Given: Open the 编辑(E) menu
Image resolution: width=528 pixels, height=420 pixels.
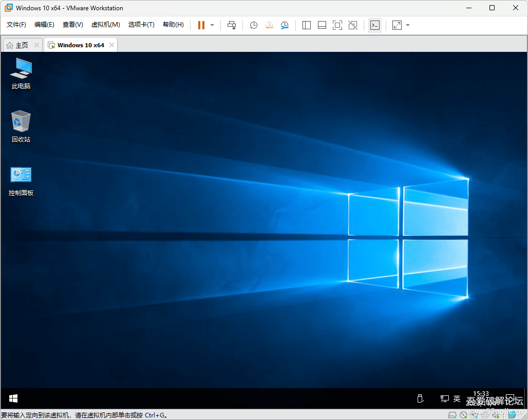Looking at the screenshot, I should (44, 25).
